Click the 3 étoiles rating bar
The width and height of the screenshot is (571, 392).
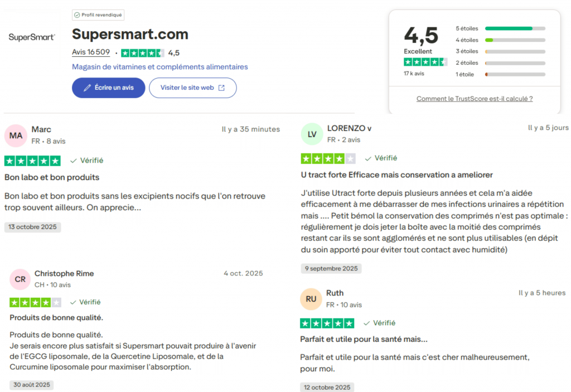click(x=515, y=51)
